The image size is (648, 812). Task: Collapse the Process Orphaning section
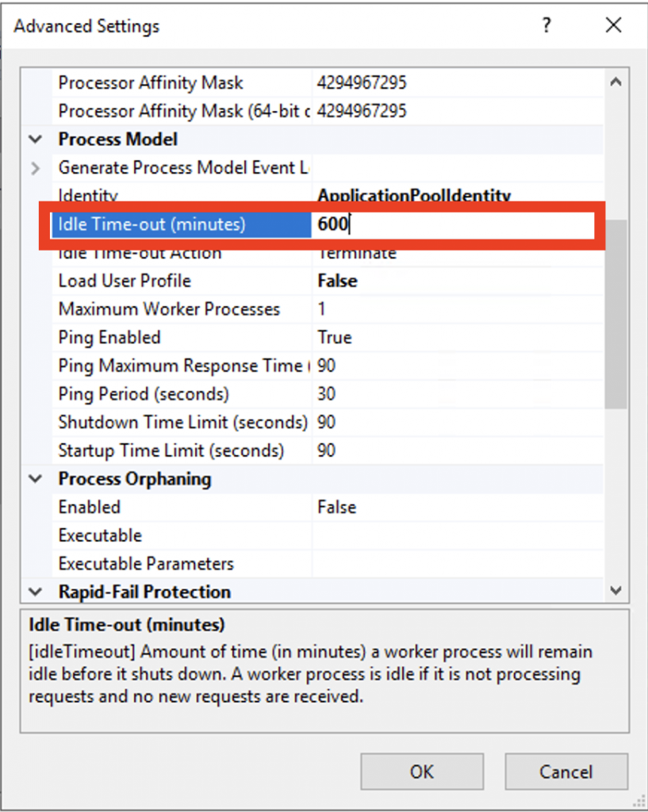(x=35, y=478)
